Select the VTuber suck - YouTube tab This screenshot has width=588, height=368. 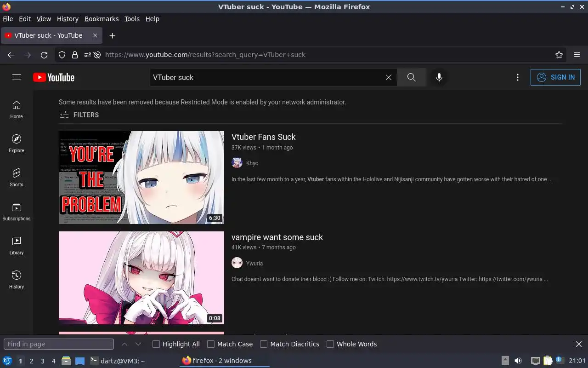tap(51, 35)
